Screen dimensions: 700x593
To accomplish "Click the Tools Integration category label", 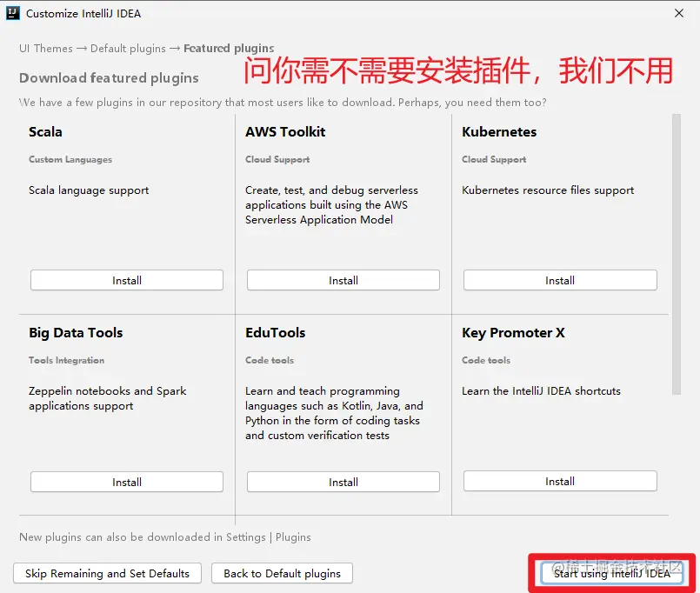I will coord(66,360).
